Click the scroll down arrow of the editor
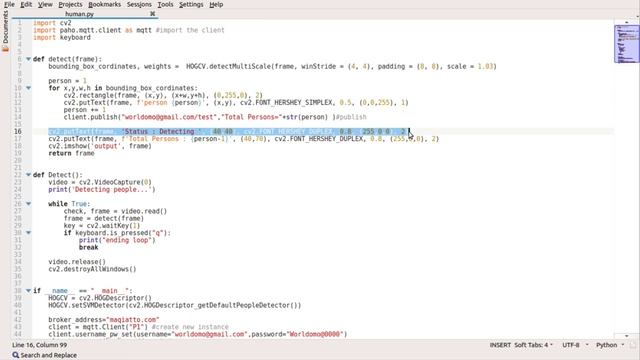640x360 pixels. [x=627, y=336]
